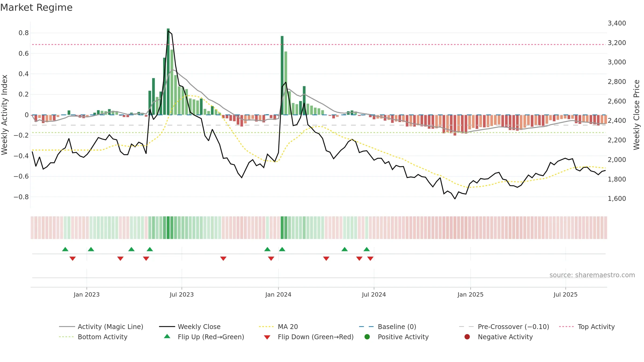644x362 pixels.
Task: Toggle the Bottom Activity legend entry
Action: pyautogui.click(x=93, y=337)
